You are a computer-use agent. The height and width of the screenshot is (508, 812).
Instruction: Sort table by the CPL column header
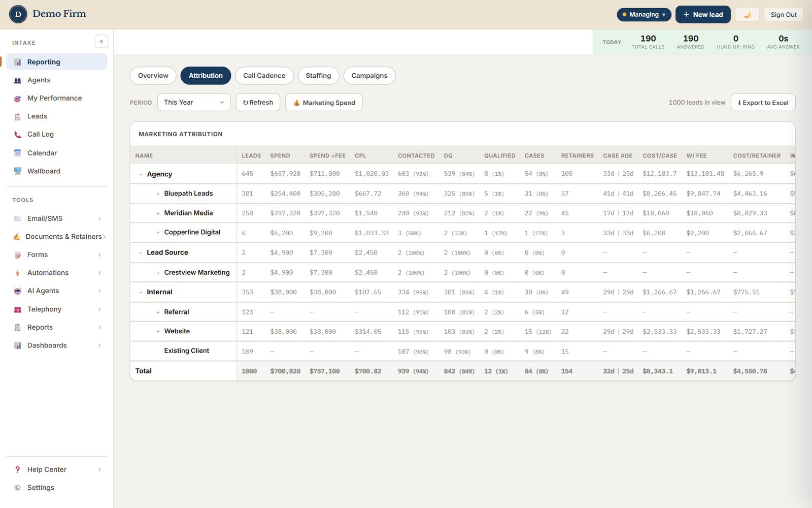tap(360, 156)
